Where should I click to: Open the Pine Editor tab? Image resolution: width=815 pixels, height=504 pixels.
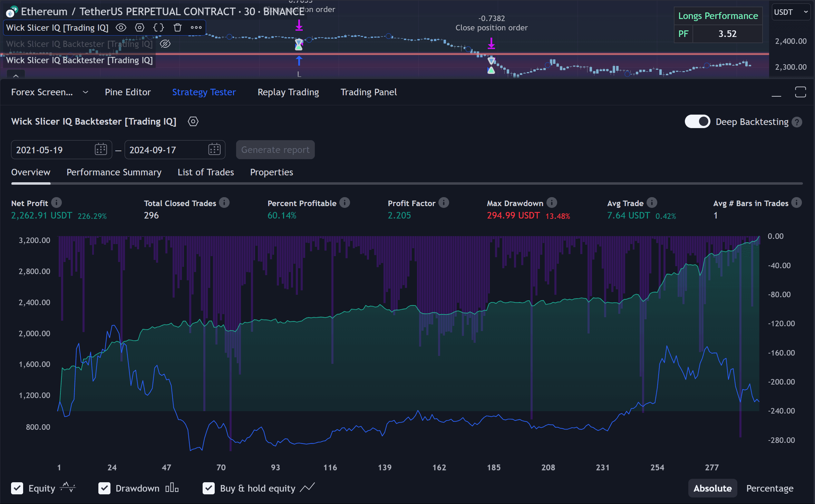click(x=128, y=92)
